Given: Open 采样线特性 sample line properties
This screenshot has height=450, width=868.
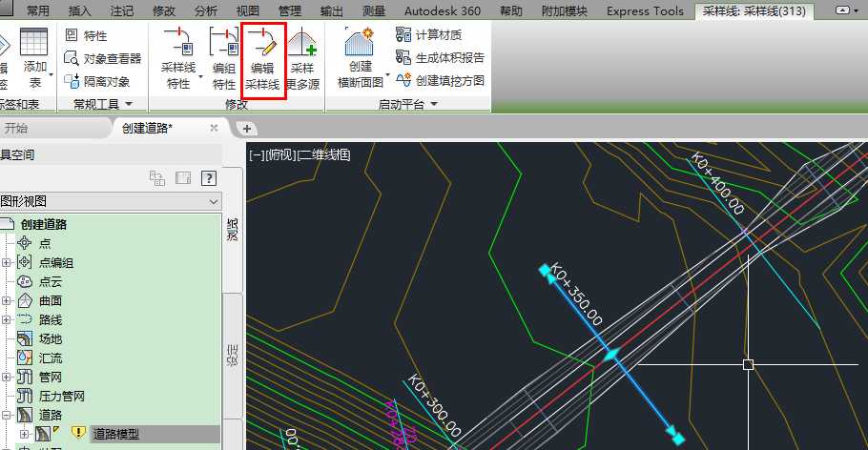Looking at the screenshot, I should click(178, 60).
